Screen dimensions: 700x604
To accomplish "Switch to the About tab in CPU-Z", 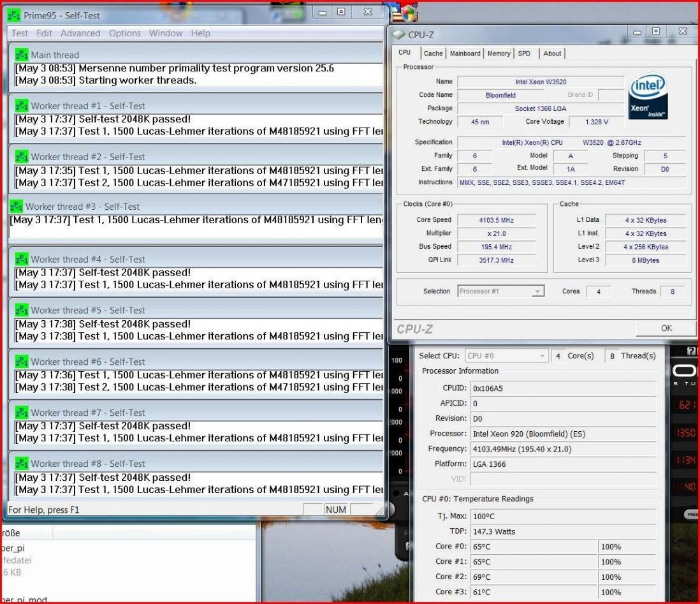I will pyautogui.click(x=552, y=53).
